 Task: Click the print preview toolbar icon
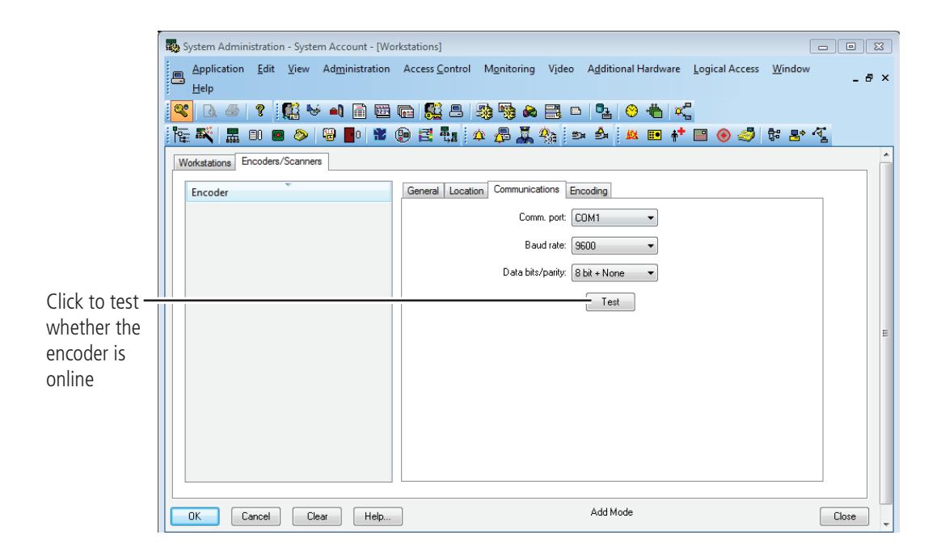click(209, 111)
